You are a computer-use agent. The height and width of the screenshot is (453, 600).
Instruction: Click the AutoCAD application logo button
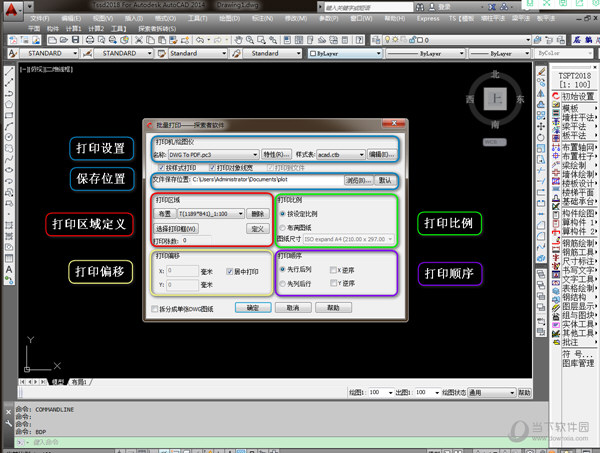[x=9, y=7]
